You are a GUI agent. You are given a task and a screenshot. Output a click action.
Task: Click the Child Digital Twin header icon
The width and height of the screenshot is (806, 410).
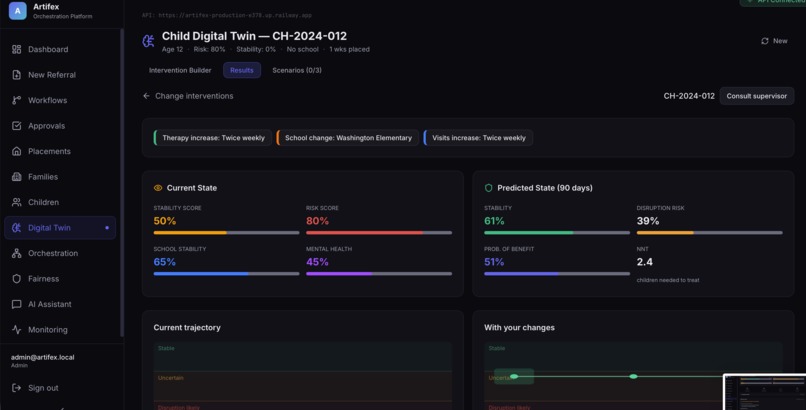pos(149,41)
